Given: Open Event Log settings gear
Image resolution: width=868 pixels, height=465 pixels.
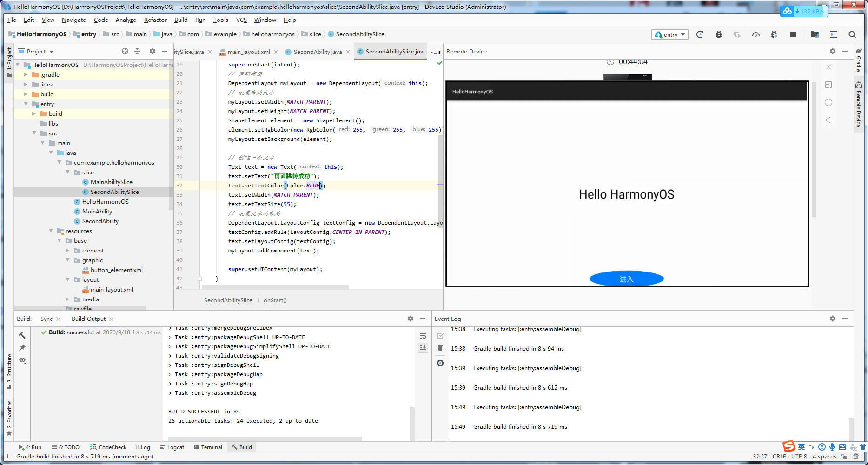Looking at the screenshot, I should pos(833,319).
